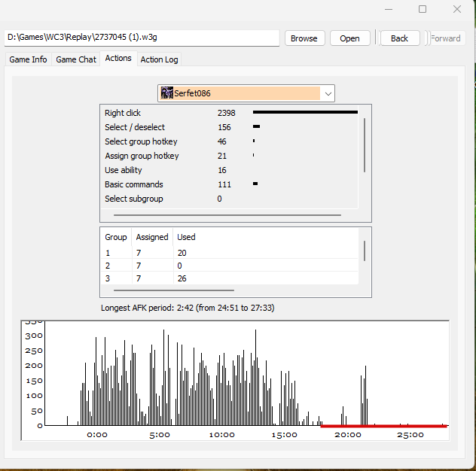Switch to the Game Info tab
The height and width of the screenshot is (471, 476).
pyautogui.click(x=28, y=59)
